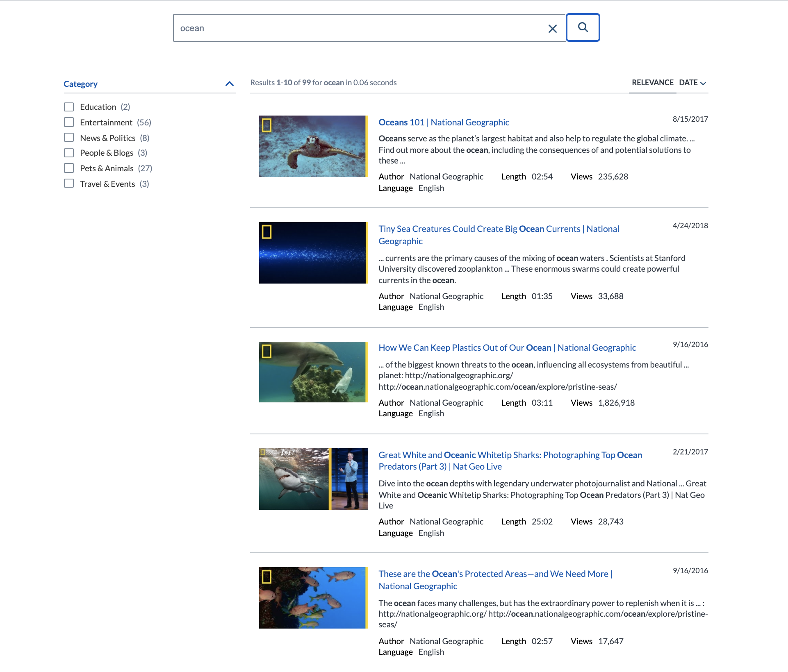Open Tiny Sea Creatures video title
This screenshot has height=672, width=788.
pos(499,235)
